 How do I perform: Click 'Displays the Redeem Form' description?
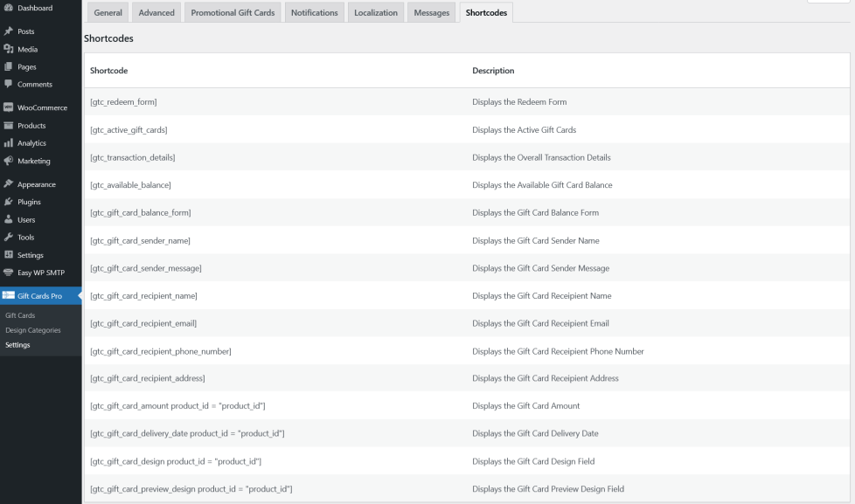519,102
